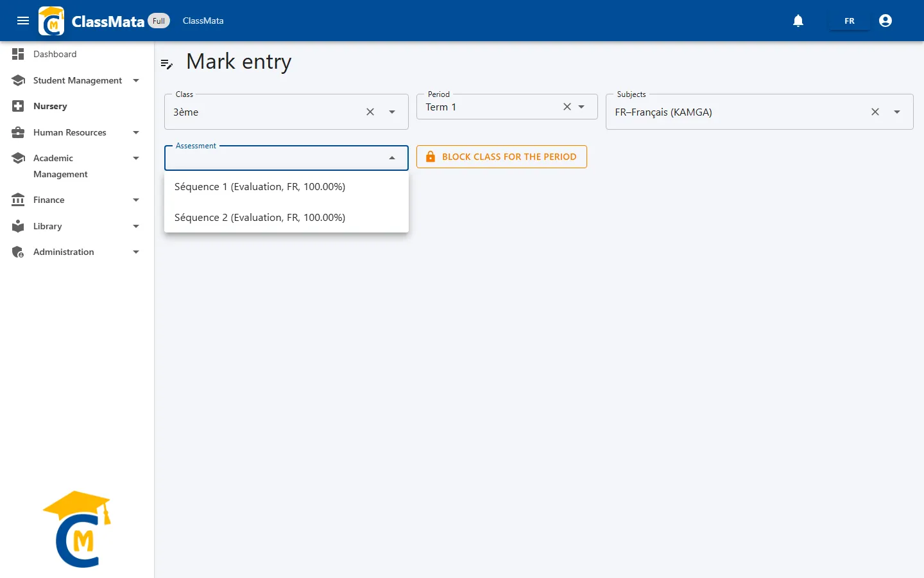Expand the Academic Management submenu
The height and width of the screenshot is (578, 924).
click(x=136, y=158)
